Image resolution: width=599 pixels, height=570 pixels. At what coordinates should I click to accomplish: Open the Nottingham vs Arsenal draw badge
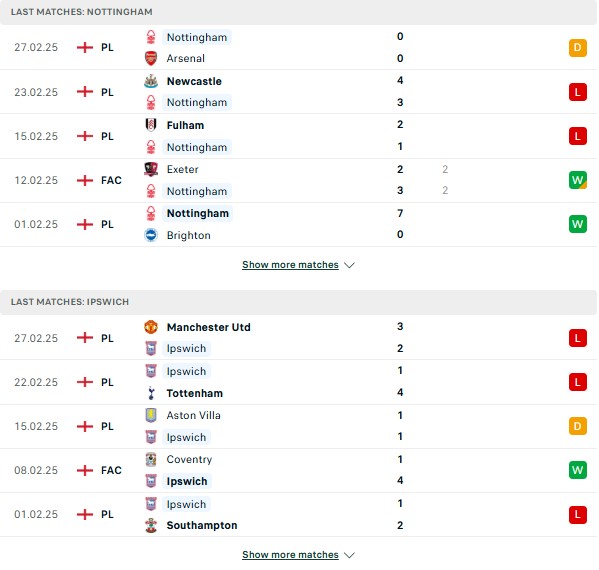pos(578,48)
